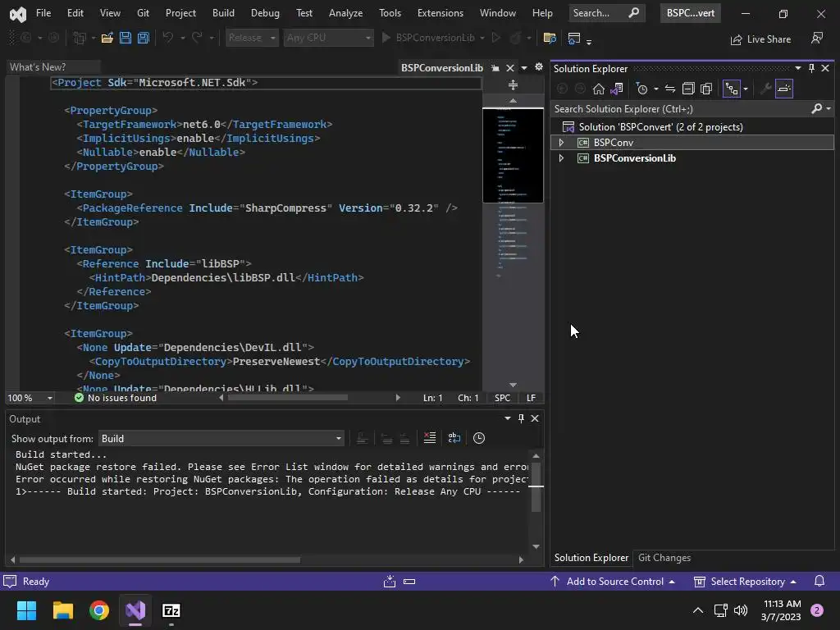This screenshot has height=630, width=840.
Task: Click the Save All toolbar icon
Action: pyautogui.click(x=143, y=38)
